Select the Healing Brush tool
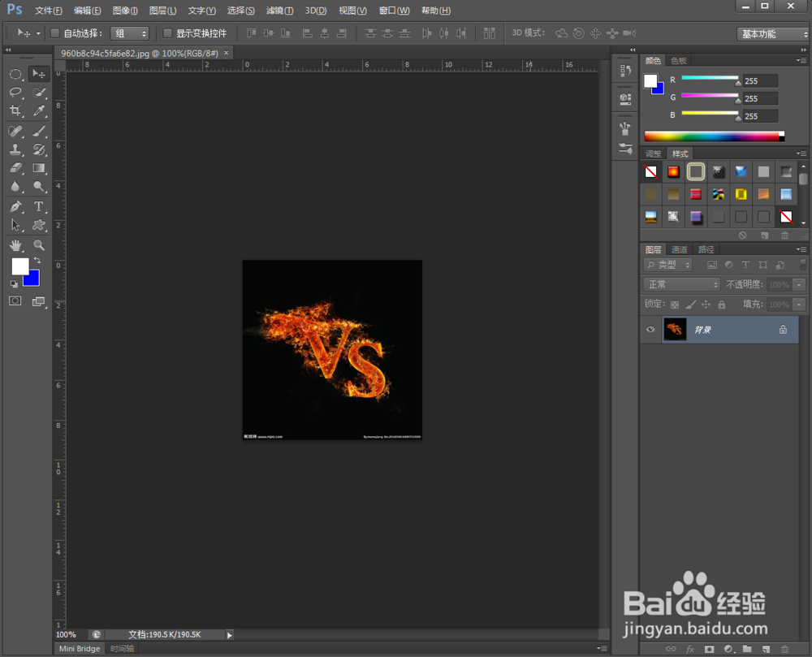 (15, 131)
